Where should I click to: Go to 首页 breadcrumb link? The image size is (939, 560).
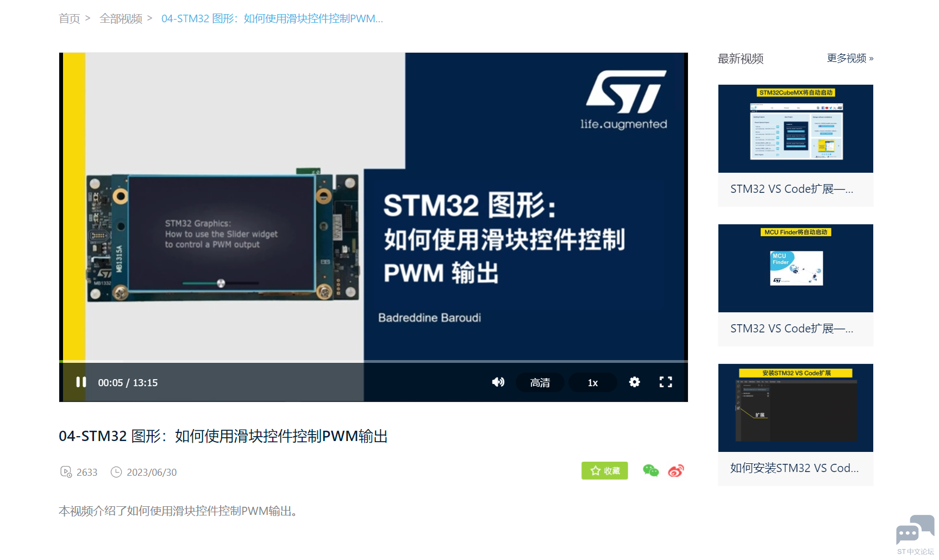(x=69, y=18)
